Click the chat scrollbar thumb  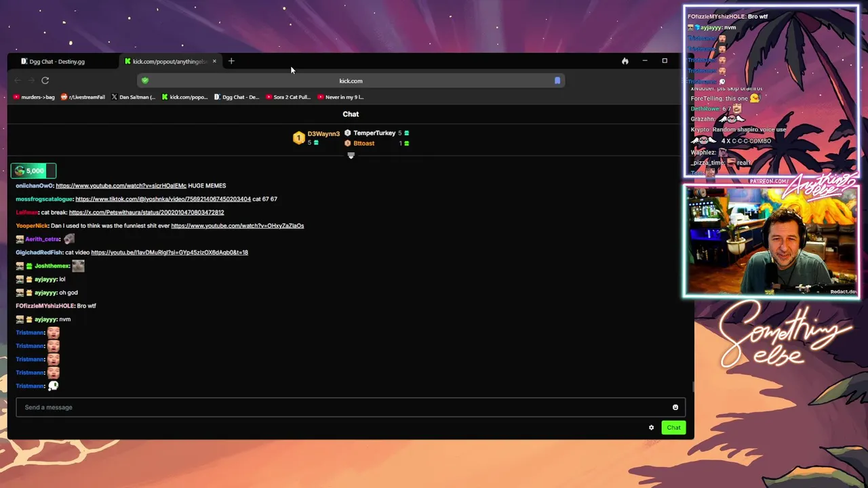click(x=692, y=386)
